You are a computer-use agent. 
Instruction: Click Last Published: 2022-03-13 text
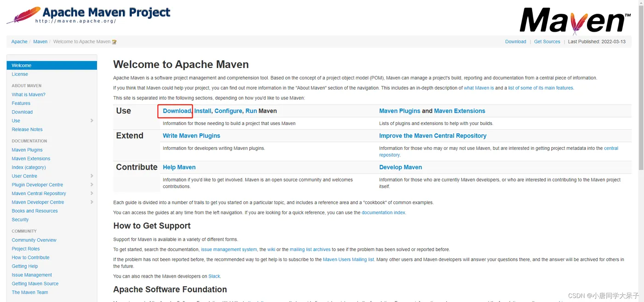(597, 42)
